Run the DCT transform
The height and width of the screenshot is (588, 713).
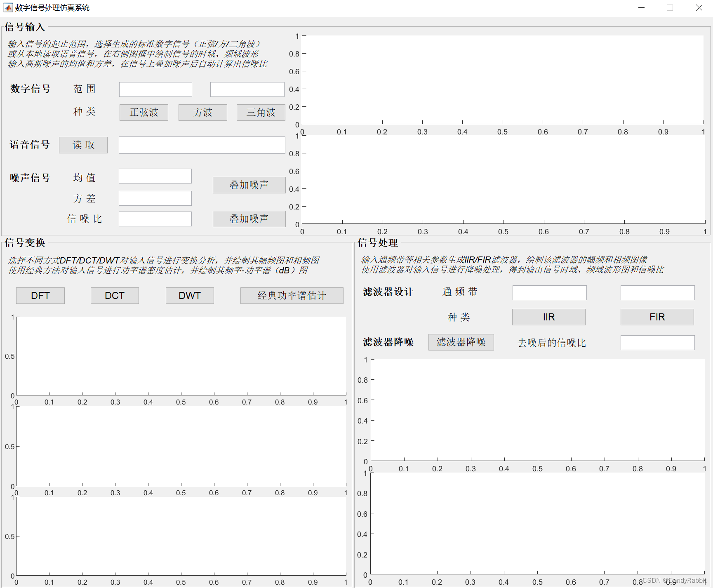tap(114, 295)
